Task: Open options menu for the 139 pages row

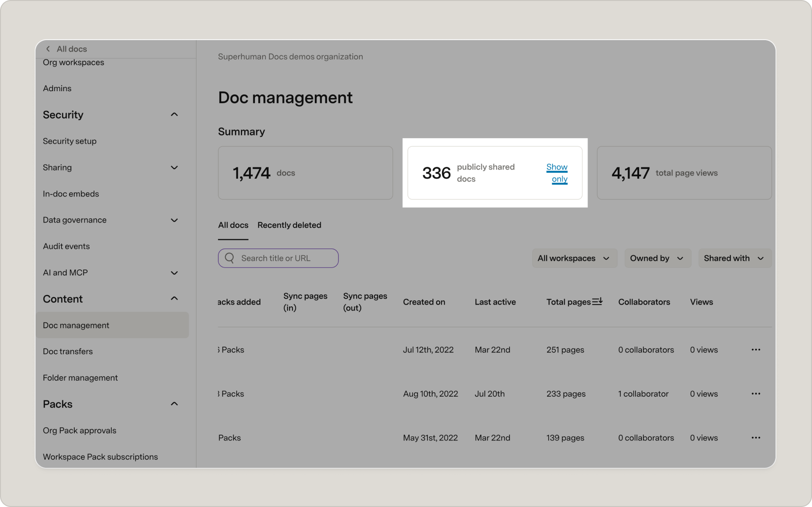Action: tap(756, 438)
